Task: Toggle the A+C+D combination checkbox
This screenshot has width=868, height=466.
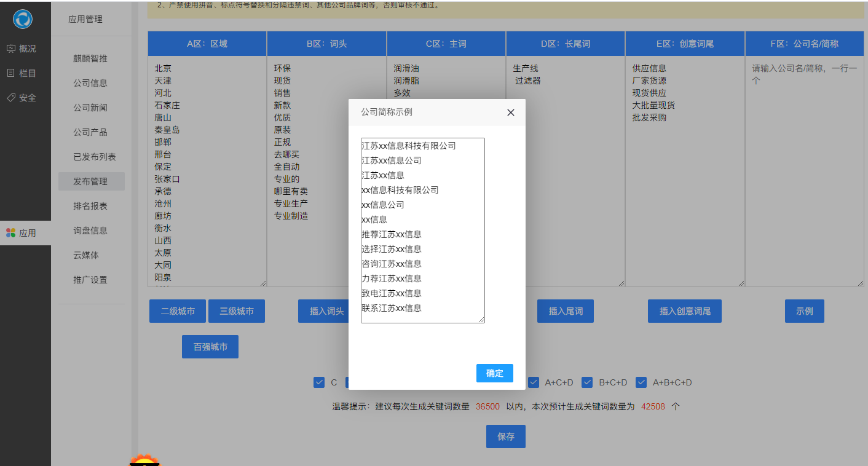Action: pyautogui.click(x=534, y=382)
